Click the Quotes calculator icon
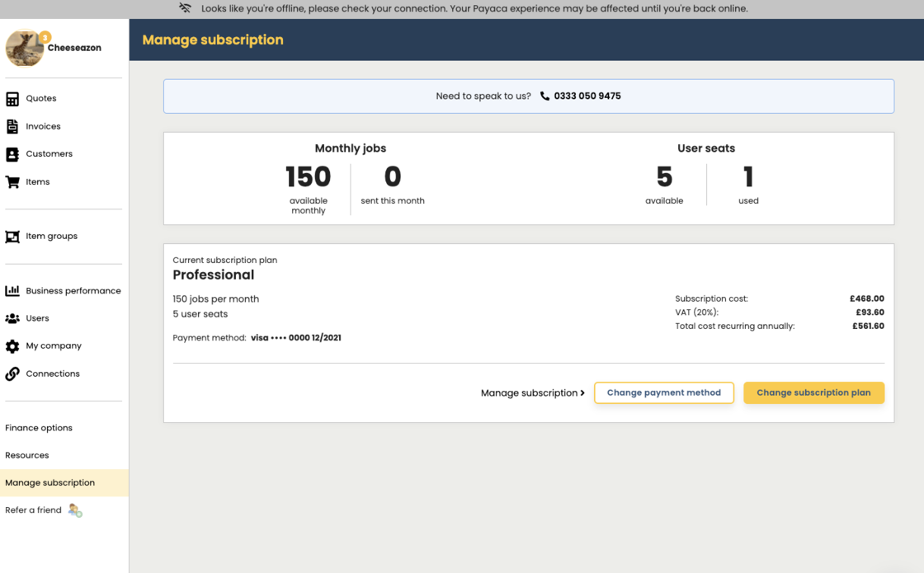 tap(12, 99)
